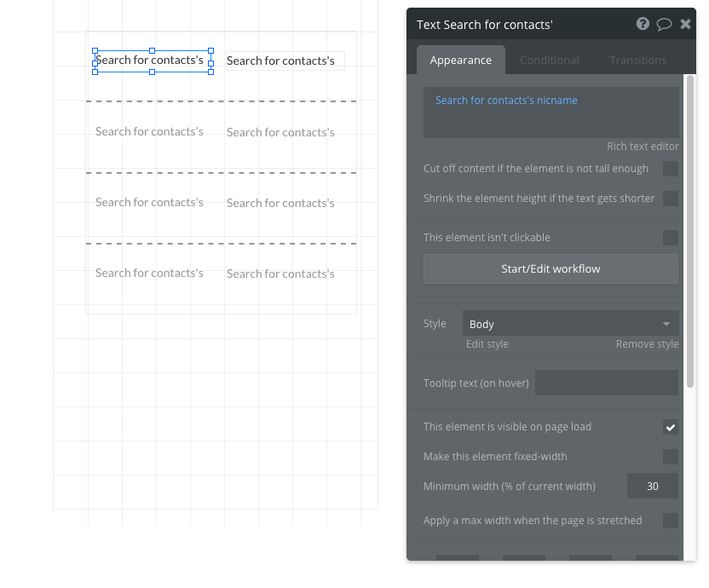This screenshot has width=709, height=588.
Task: Focus the Minimum width value field
Action: [x=653, y=487]
